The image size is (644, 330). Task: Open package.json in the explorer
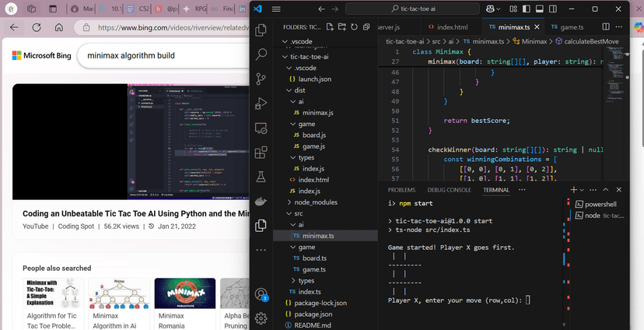click(313, 314)
